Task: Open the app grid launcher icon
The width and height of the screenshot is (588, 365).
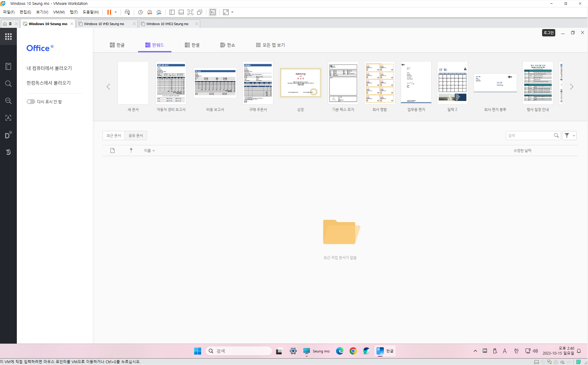Action: click(x=8, y=37)
